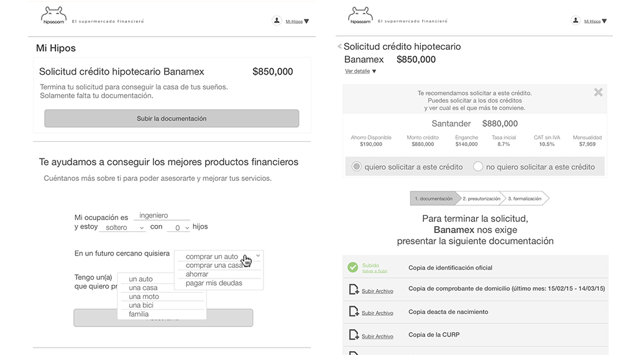Go back using the arrow beside Solicitud crédito hipotecario

[339, 47]
